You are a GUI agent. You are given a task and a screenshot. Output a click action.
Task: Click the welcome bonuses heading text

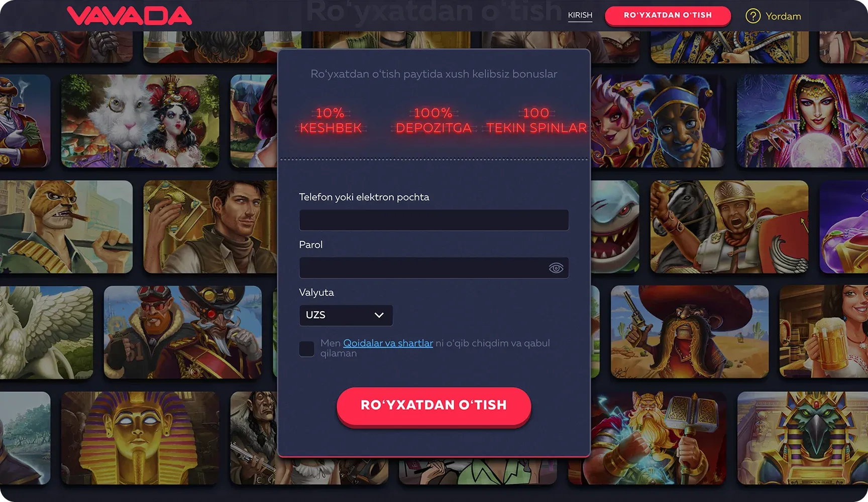pyautogui.click(x=434, y=74)
